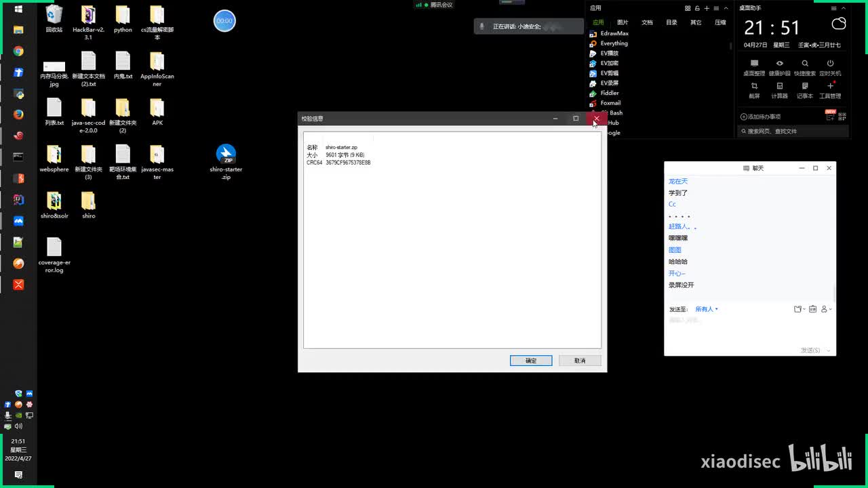Screen dimensions: 868x488
Task: Open the Windows notification center icon
Action: [18, 474]
